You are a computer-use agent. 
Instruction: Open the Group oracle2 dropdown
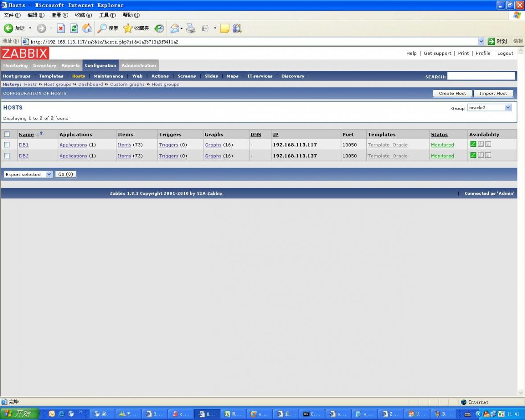click(489, 107)
